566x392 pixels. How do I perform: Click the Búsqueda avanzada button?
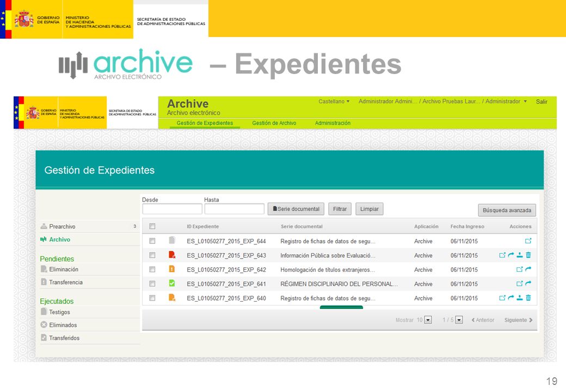pos(507,210)
